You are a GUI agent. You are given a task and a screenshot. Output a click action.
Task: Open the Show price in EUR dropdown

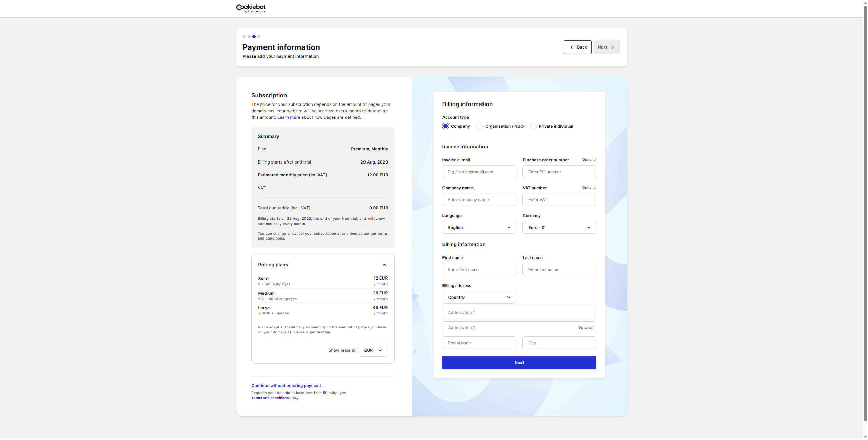[373, 350]
